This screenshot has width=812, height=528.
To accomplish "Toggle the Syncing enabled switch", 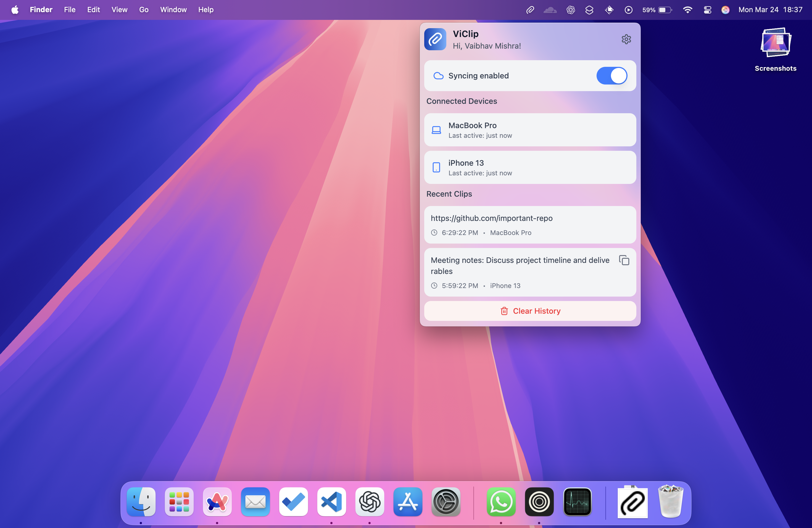I will click(611, 76).
